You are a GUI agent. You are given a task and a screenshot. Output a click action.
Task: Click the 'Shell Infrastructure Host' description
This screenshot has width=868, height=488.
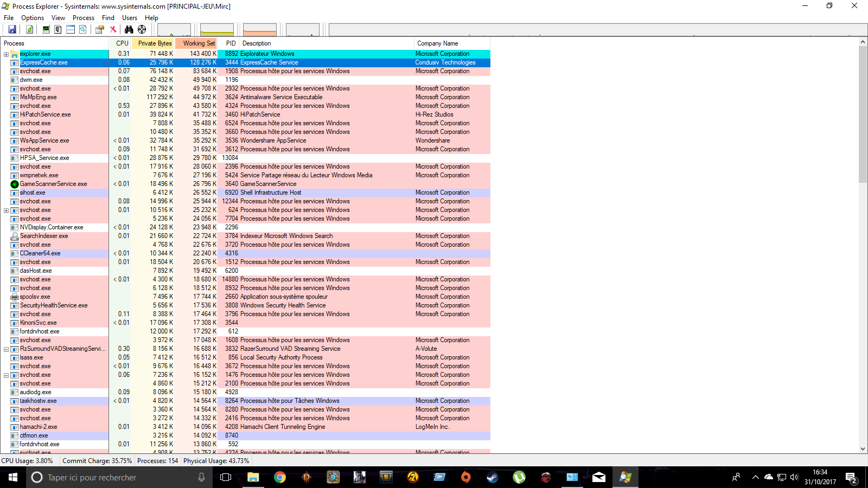271,192
